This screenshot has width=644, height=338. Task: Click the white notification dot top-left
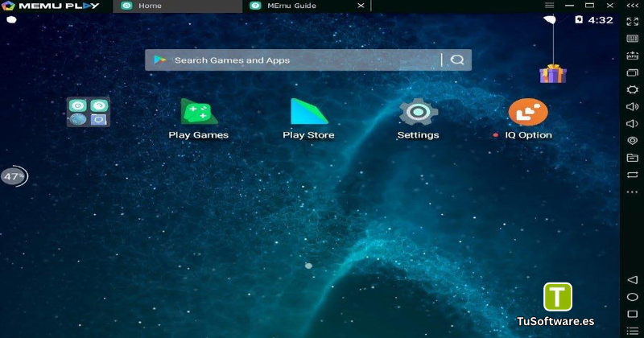coord(11,19)
